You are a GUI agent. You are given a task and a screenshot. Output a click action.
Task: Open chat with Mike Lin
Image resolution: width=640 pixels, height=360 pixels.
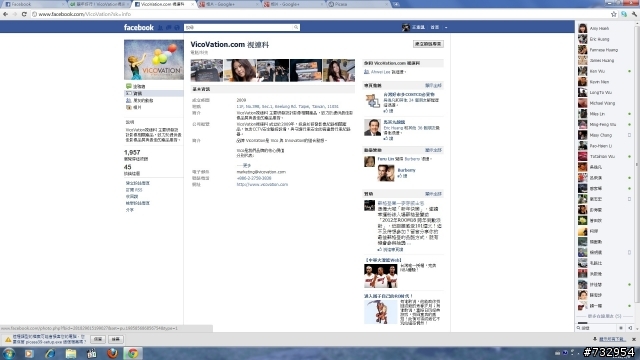tap(604, 114)
